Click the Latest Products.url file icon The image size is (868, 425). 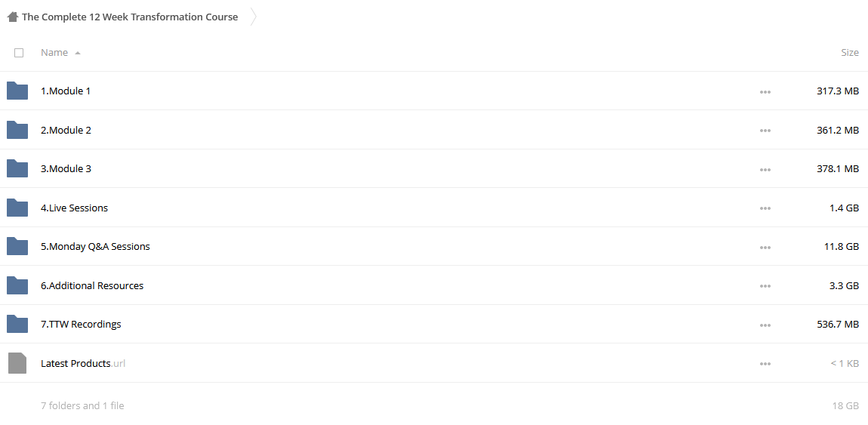(17, 363)
